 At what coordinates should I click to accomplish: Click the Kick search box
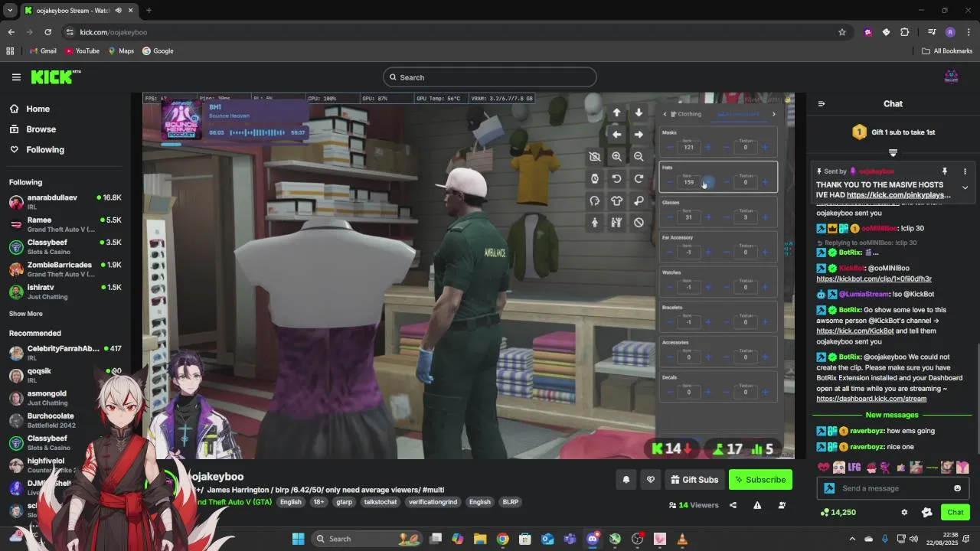[x=490, y=77]
